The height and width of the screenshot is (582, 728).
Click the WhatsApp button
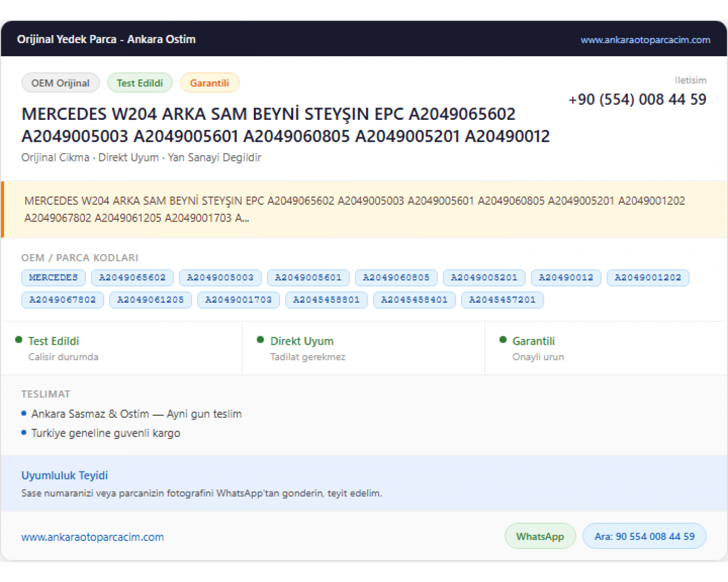540,536
